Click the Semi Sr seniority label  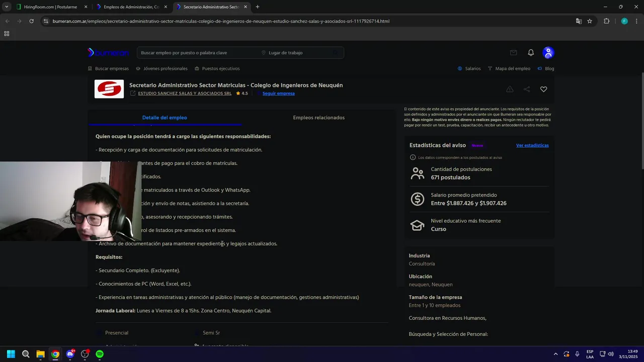[211, 333]
